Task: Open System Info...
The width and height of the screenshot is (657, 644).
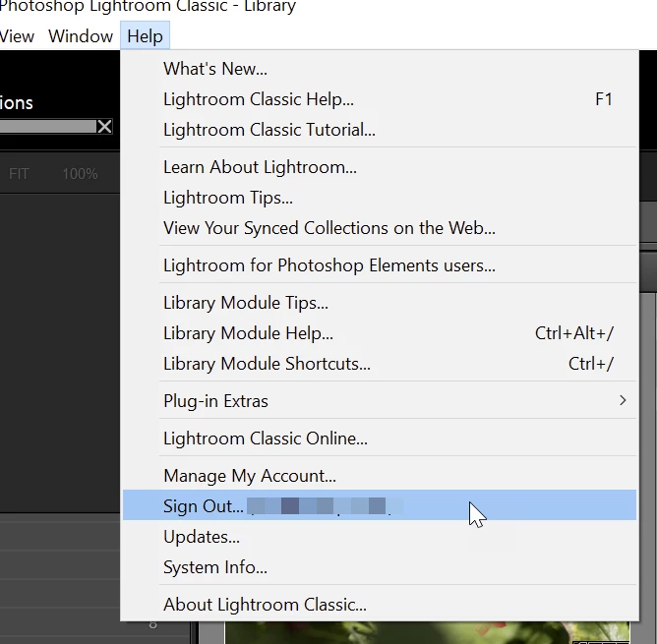Action: 380,567
